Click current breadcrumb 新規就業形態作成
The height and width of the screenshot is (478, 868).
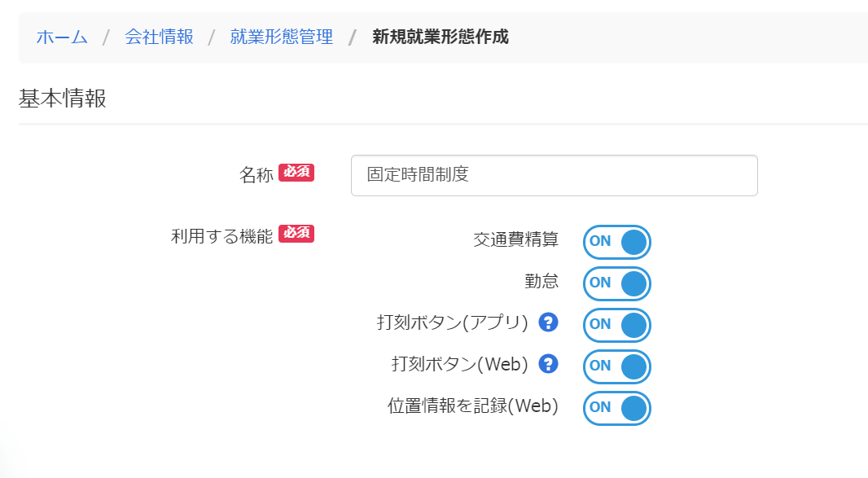[x=440, y=37]
